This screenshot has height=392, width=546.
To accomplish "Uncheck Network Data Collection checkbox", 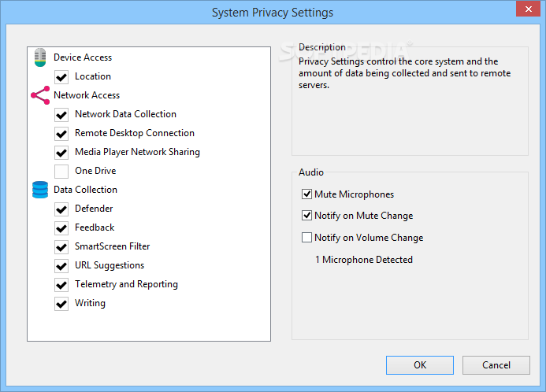I will [61, 115].
